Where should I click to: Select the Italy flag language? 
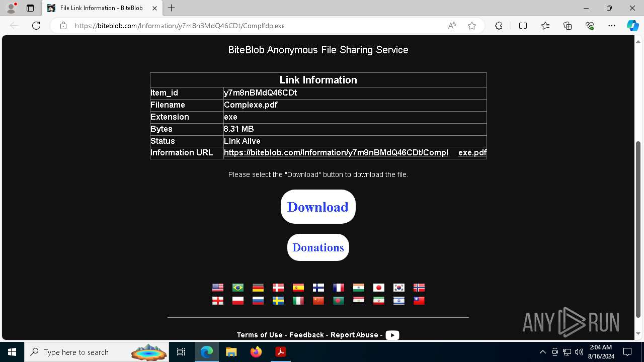298,301
